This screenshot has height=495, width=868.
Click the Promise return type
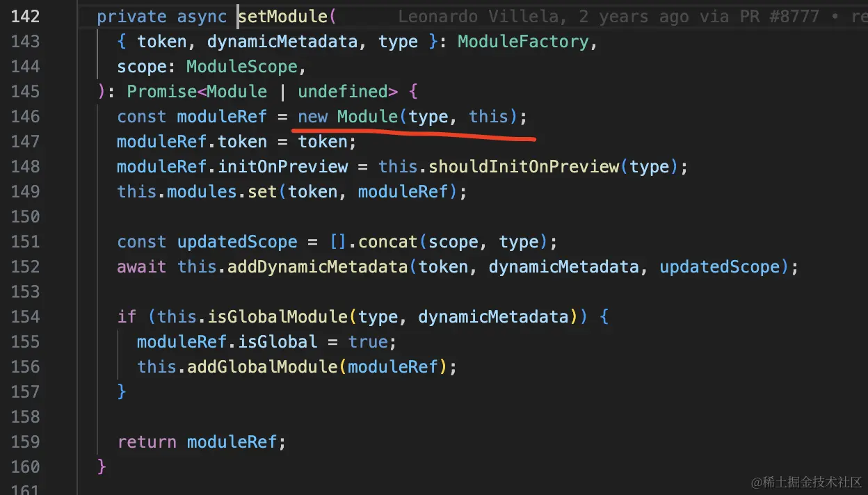161,92
